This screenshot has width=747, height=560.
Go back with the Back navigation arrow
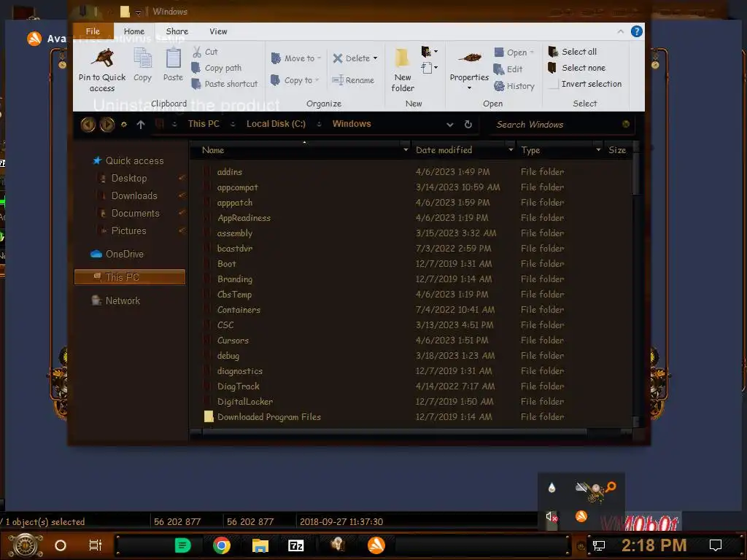(88, 124)
